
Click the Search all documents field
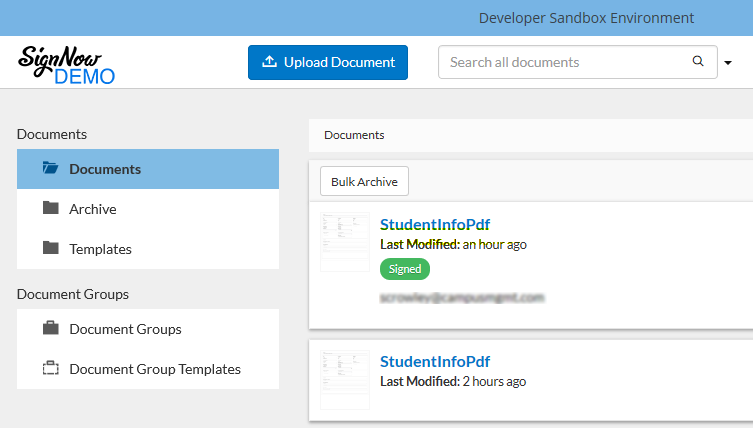point(565,62)
